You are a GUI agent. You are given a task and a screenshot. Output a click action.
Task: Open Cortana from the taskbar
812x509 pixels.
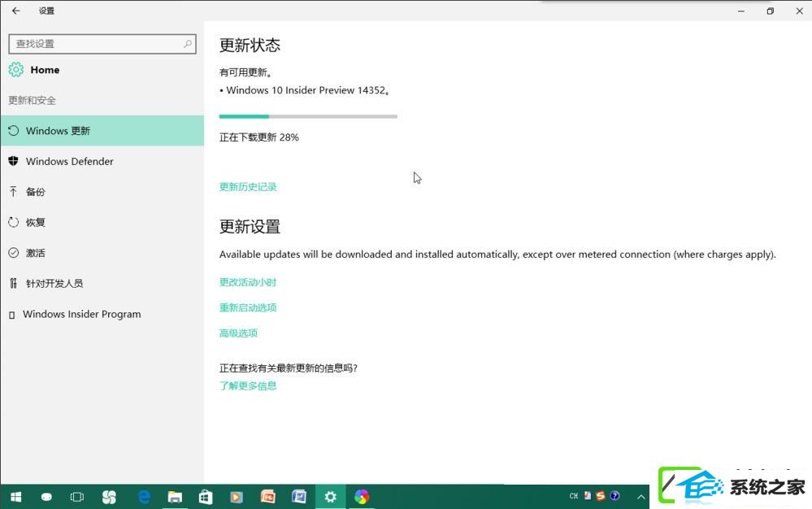pyautogui.click(x=46, y=497)
